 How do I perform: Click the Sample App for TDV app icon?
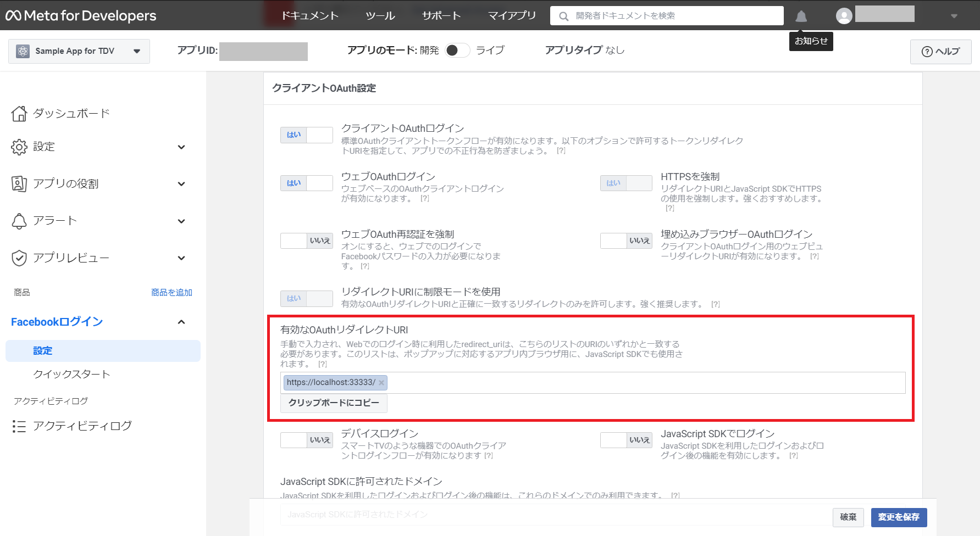(x=23, y=51)
